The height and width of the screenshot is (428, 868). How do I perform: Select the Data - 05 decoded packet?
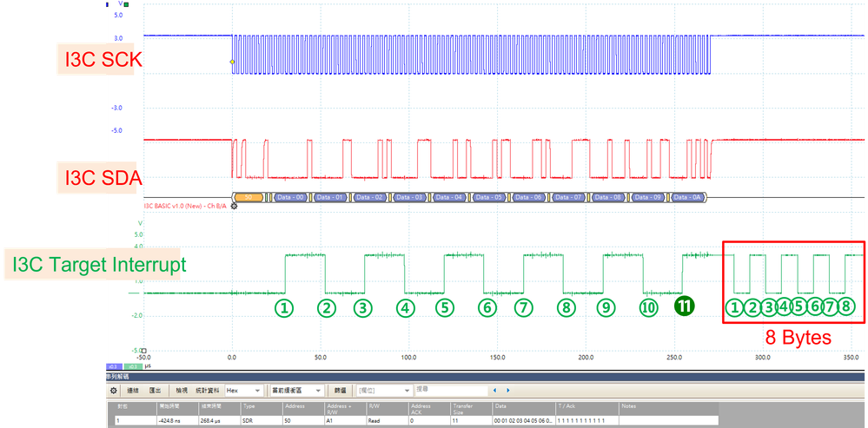pyautogui.click(x=490, y=197)
